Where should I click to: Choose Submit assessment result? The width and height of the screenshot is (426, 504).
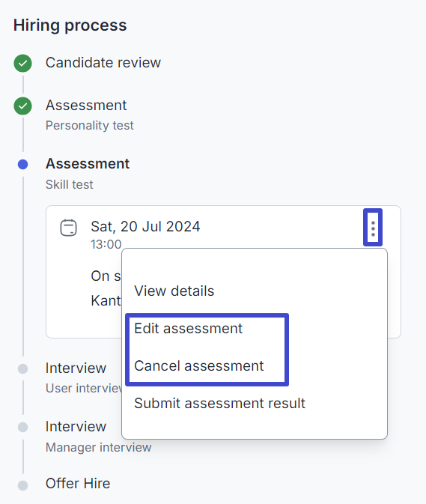(x=220, y=403)
